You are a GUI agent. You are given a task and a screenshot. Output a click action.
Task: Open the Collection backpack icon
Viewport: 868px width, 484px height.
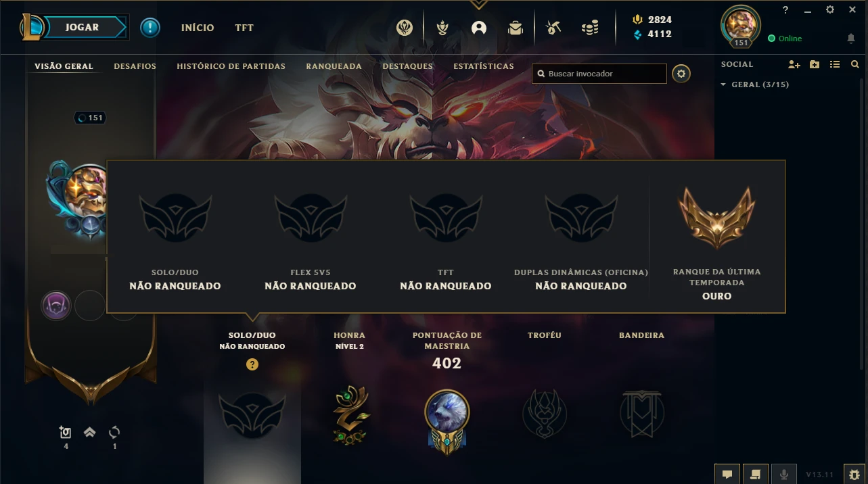[516, 28]
